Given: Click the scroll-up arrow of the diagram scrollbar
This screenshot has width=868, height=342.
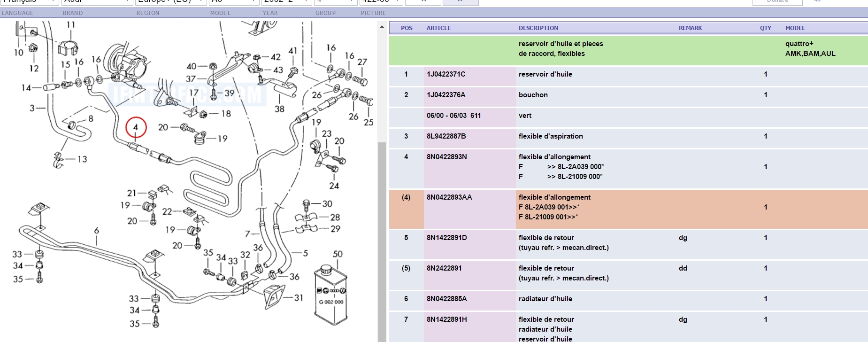Looking at the screenshot, I should click(x=382, y=27).
